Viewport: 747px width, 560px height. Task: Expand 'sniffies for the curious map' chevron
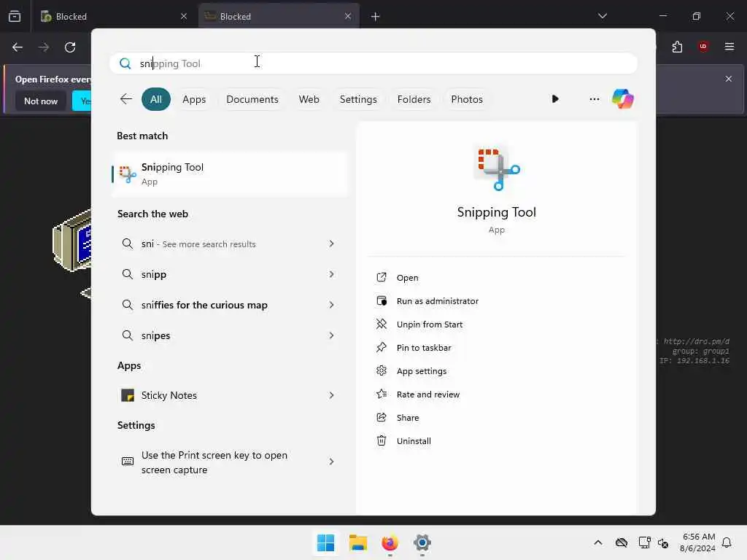pyautogui.click(x=331, y=305)
